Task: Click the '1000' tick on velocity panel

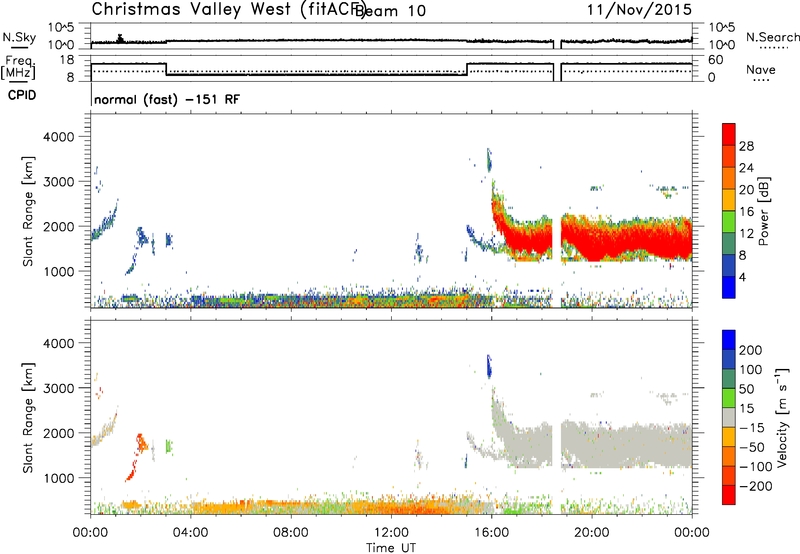Action: coord(59,478)
